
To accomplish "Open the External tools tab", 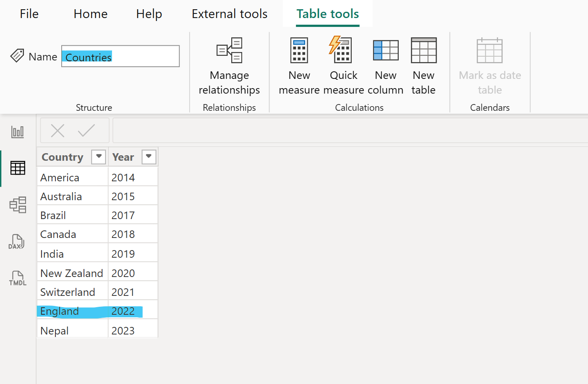I will [x=229, y=14].
